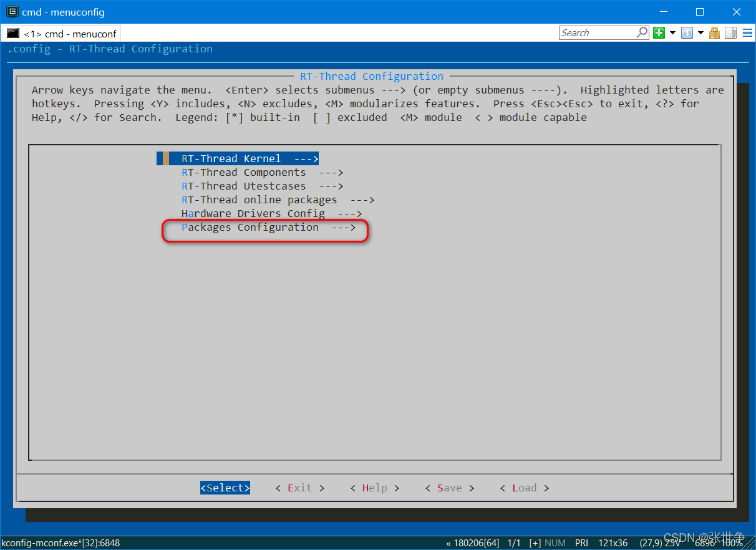This screenshot has height=550, width=756.
Task: Minimize the ConEmu window
Action: click(x=664, y=12)
